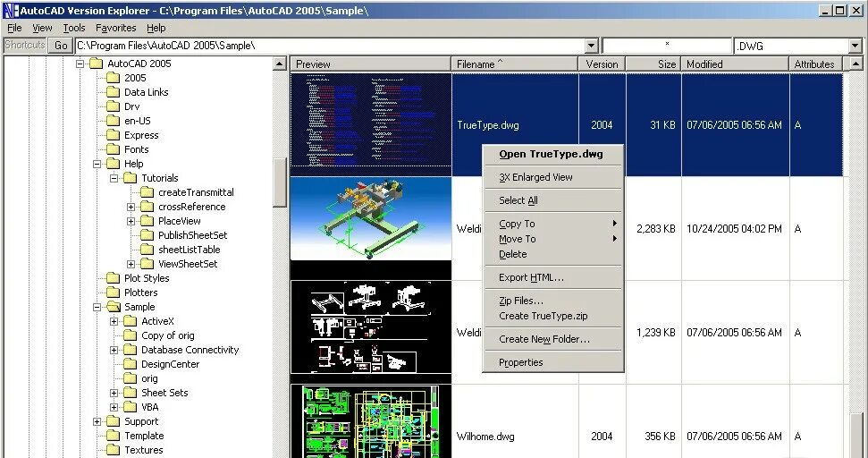Click the Express folder icon
Viewport: 868px width, 458px height.
click(113, 135)
